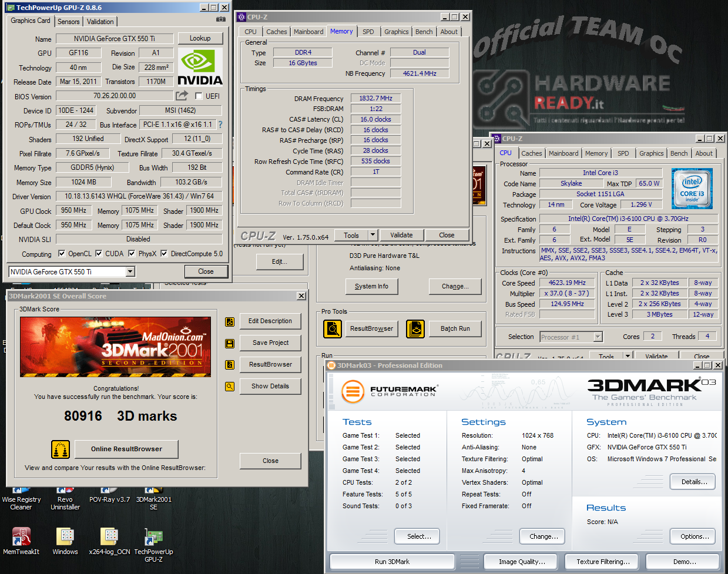The width and height of the screenshot is (728, 574).
Task: Click the floppy disk icon beside Save Project
Action: tap(230, 343)
